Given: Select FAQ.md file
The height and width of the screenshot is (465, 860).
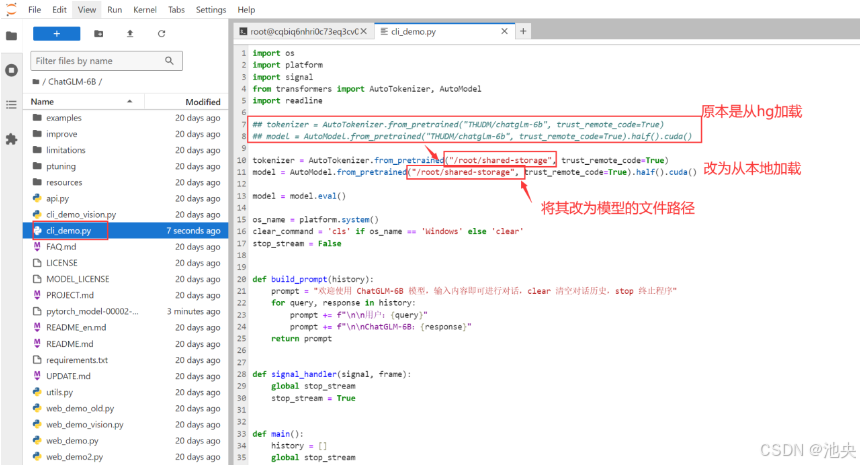Looking at the screenshot, I should point(126,247).
